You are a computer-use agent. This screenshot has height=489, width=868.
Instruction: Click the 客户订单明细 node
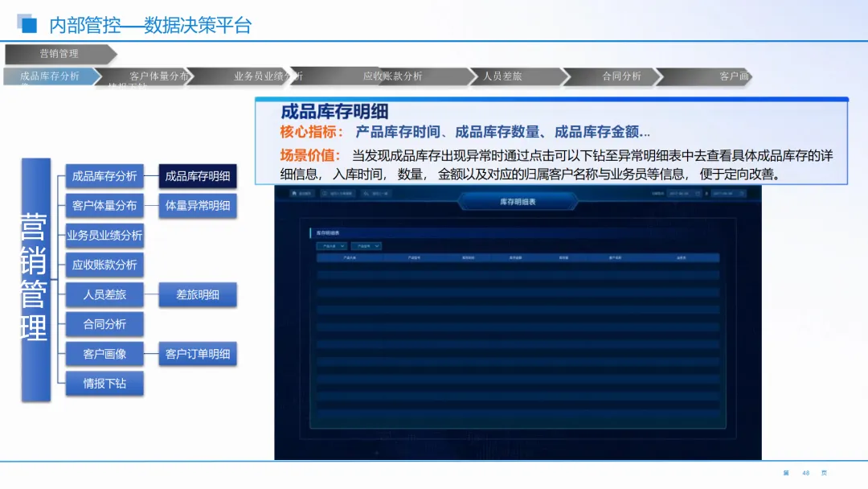198,354
